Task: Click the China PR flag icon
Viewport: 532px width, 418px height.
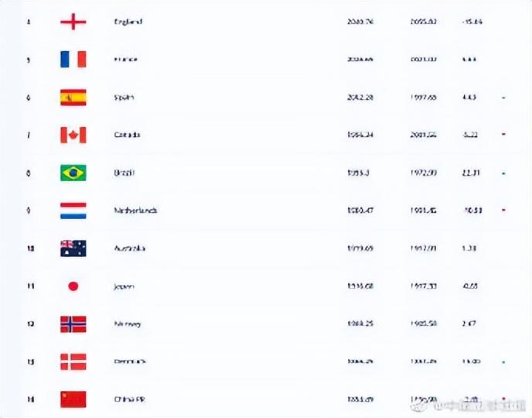Action: pos(73,399)
